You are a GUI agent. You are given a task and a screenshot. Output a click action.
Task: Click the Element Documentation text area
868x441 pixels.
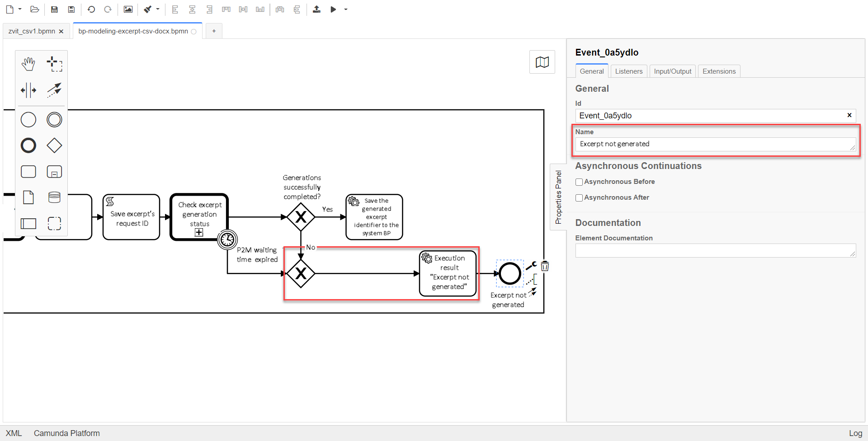[x=716, y=251]
